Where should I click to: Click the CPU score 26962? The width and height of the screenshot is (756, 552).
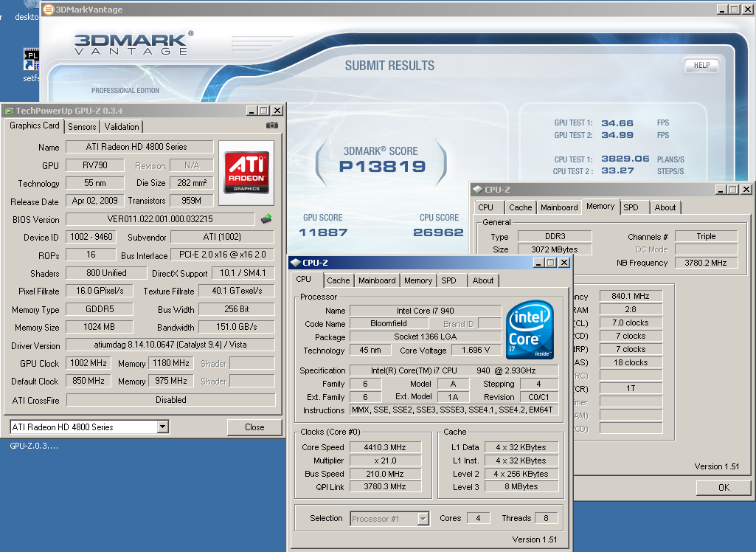click(x=438, y=232)
